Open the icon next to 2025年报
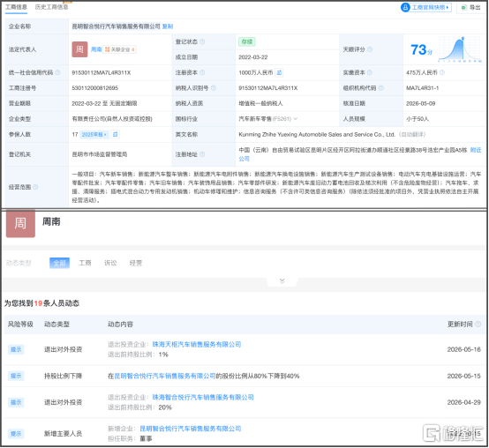This screenshot has height=448, width=489. pos(116,135)
